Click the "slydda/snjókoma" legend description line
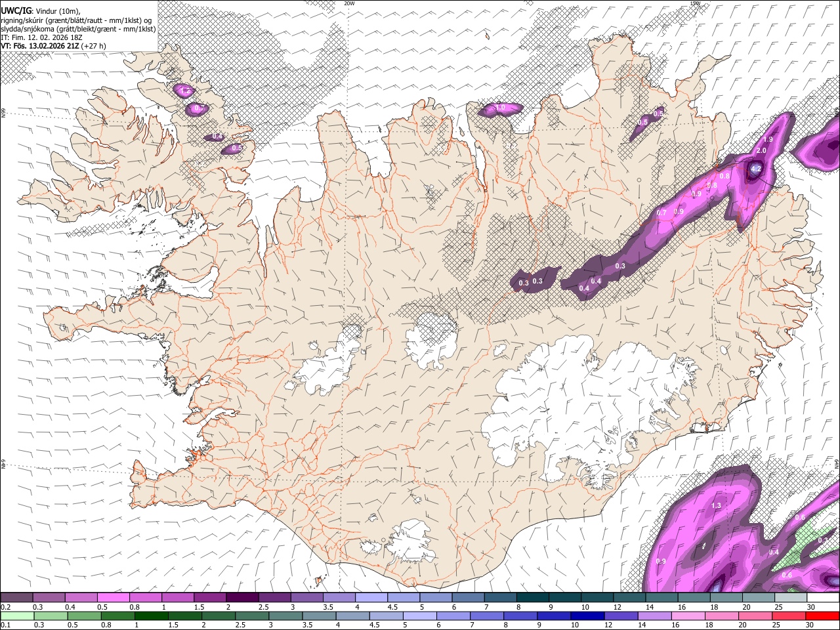This screenshot has width=840, height=630. coord(79,29)
